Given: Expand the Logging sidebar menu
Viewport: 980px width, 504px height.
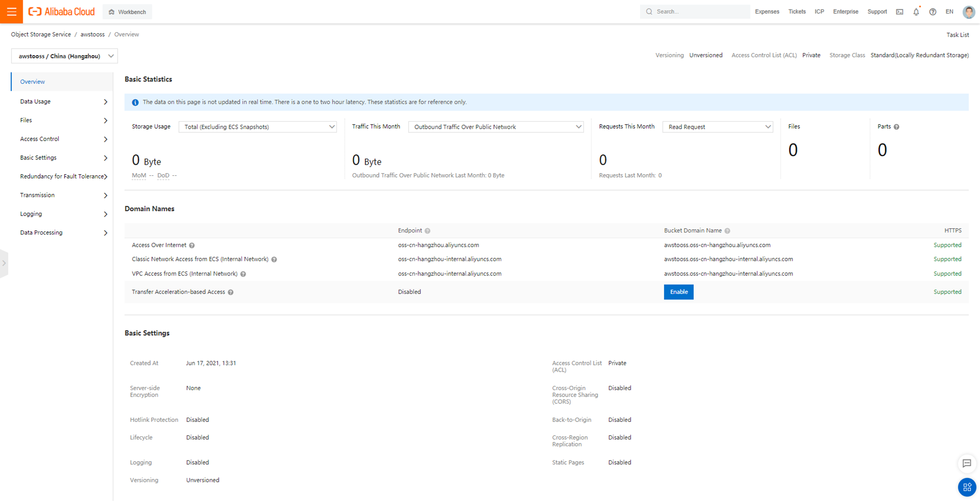Looking at the screenshot, I should [62, 214].
